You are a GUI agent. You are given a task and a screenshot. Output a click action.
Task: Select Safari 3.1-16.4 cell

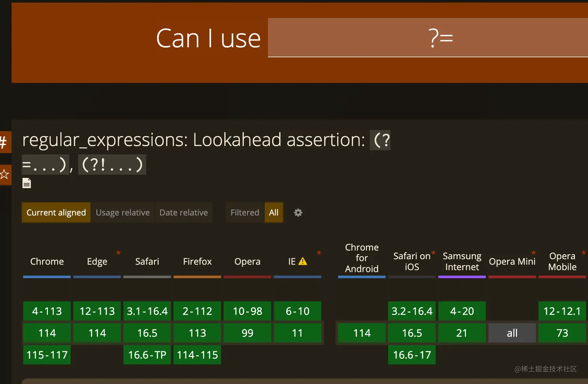147,311
